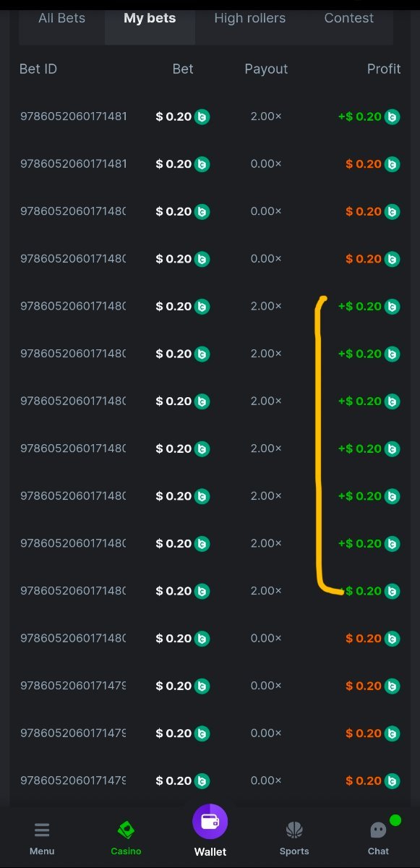420x868 pixels.
Task: Click coin icon in first row's Bet column
Action: pos(202,116)
